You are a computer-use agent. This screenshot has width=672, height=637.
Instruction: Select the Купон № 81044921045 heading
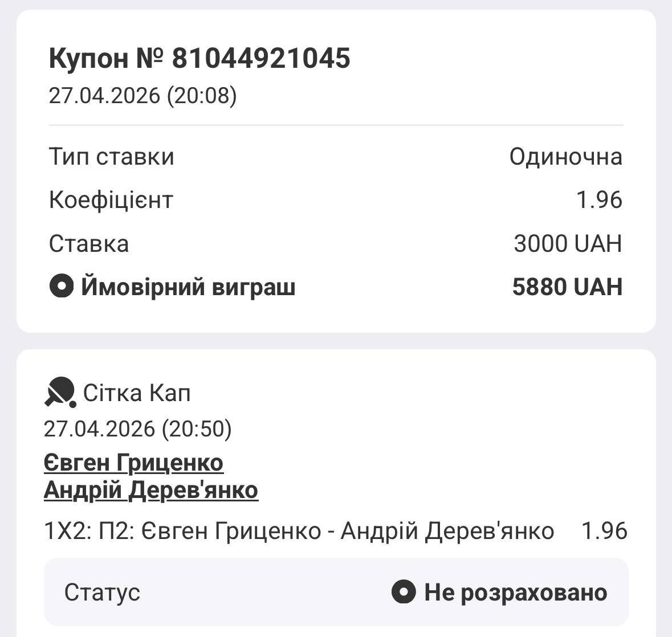pyautogui.click(x=199, y=58)
